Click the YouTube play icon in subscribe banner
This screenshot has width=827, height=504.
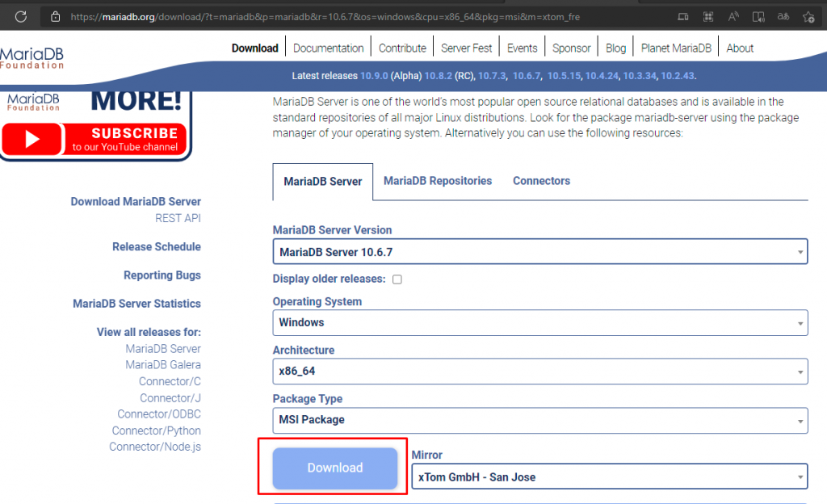pyautogui.click(x=32, y=139)
